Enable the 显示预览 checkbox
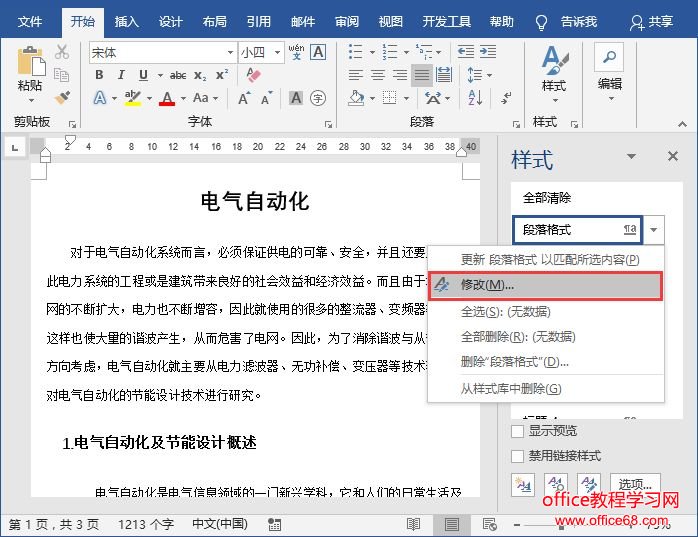This screenshot has height=537, width=698. pos(518,431)
